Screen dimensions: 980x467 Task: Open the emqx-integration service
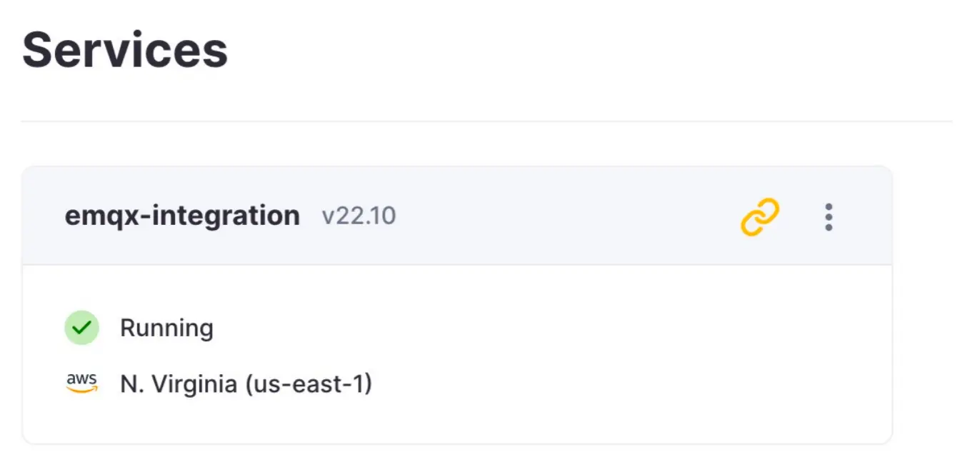[x=182, y=216]
